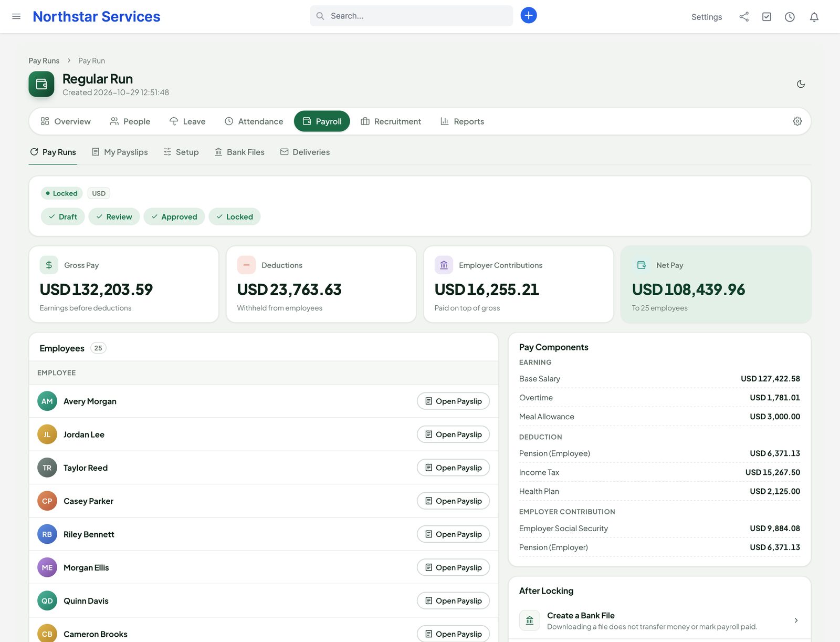Click Quinn Davis's QD avatar
Screen dimensions: 840x642
click(47, 601)
